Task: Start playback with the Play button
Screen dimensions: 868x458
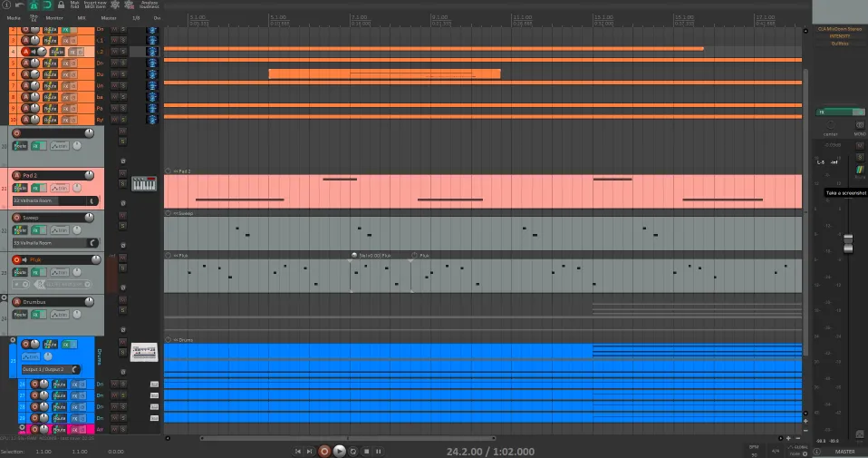Action: (340, 452)
